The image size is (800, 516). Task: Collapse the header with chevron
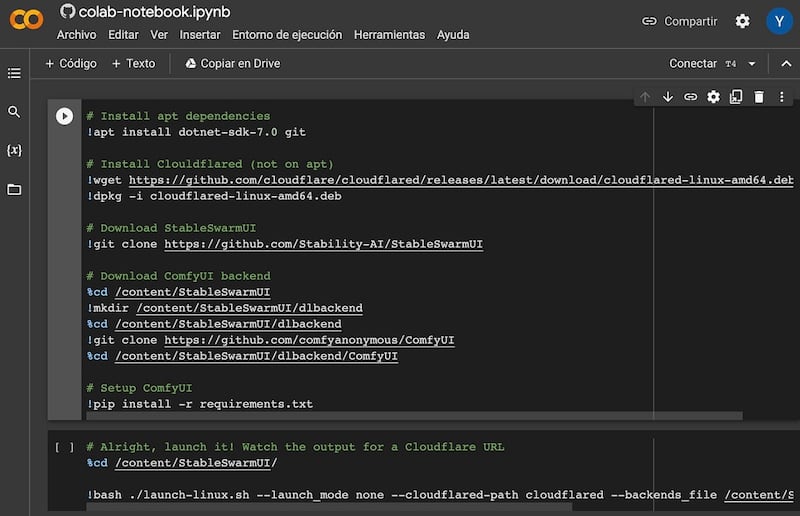(786, 64)
